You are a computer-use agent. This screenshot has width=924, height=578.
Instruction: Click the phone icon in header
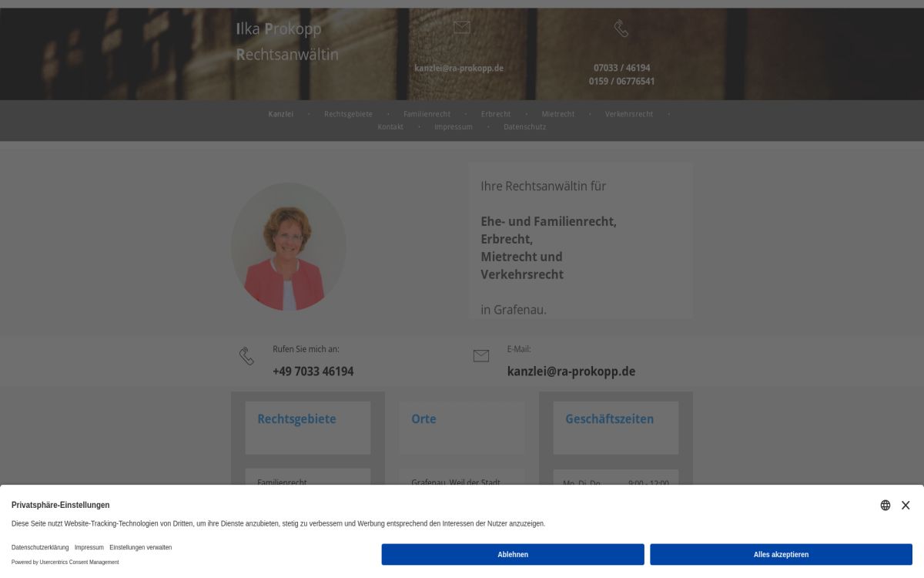click(x=621, y=29)
